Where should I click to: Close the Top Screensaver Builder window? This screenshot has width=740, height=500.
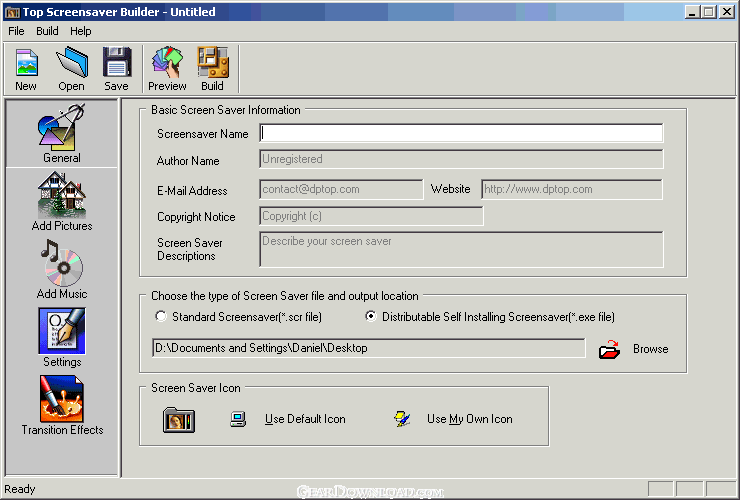point(726,12)
